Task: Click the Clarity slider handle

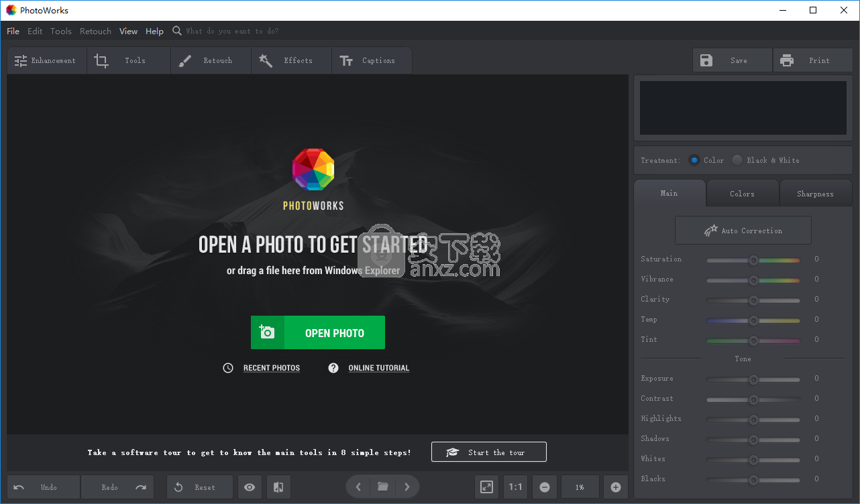Action: 753,300
